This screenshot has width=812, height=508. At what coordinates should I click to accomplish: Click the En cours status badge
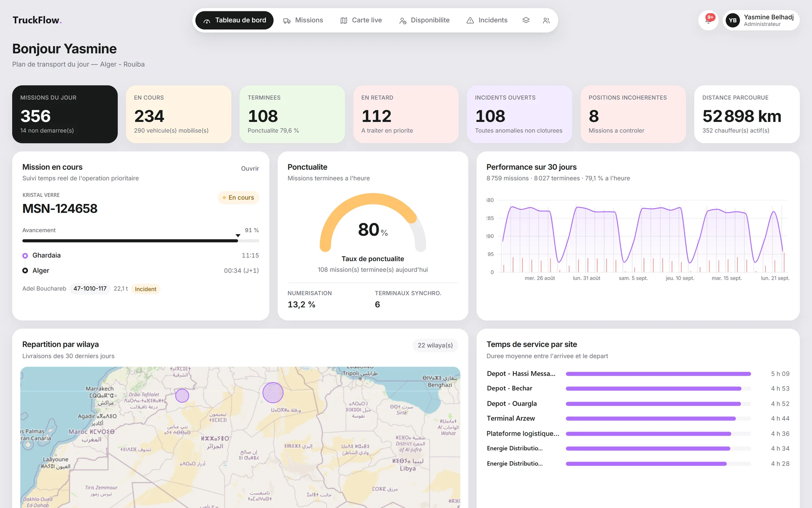pyautogui.click(x=238, y=198)
